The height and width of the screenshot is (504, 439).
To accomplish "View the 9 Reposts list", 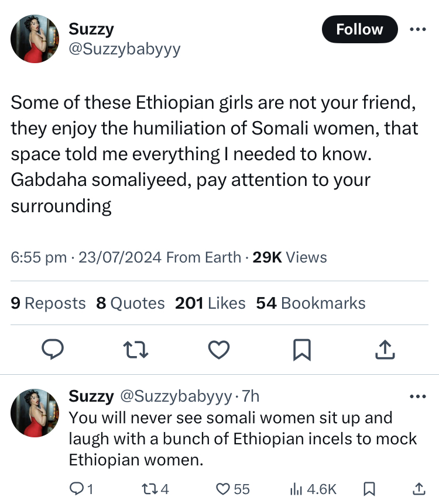I will 48,303.
